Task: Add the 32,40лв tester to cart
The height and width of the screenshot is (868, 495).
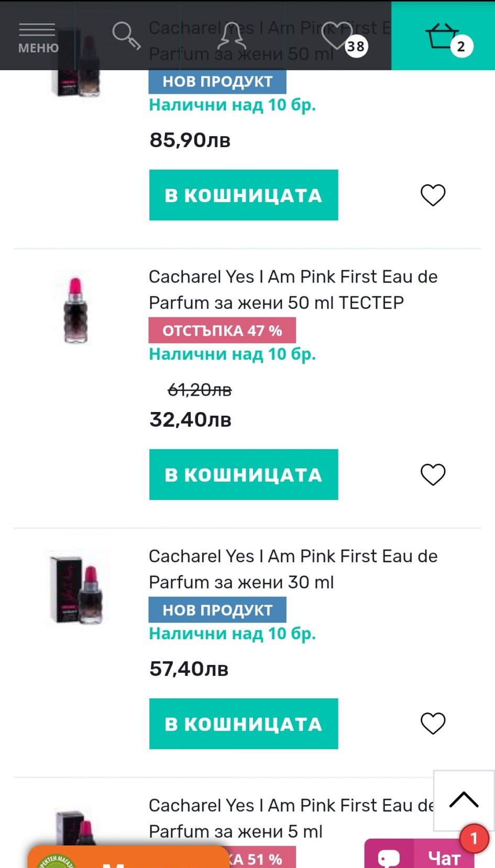Action: (244, 475)
